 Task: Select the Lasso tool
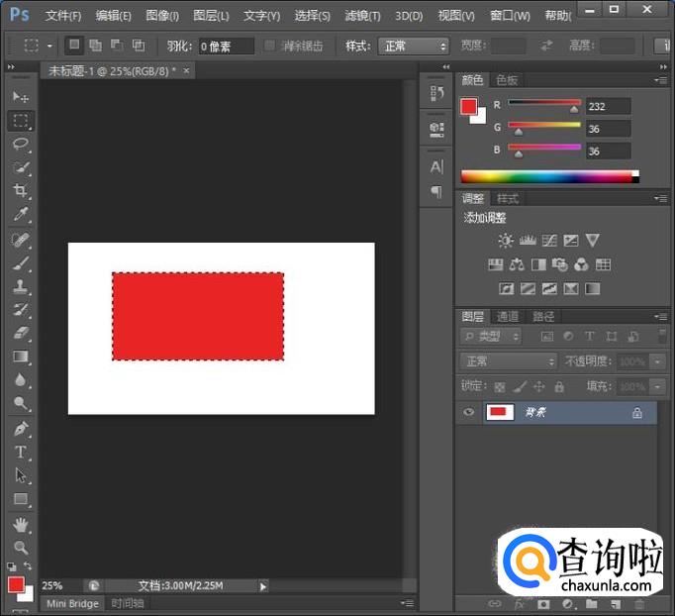point(20,145)
